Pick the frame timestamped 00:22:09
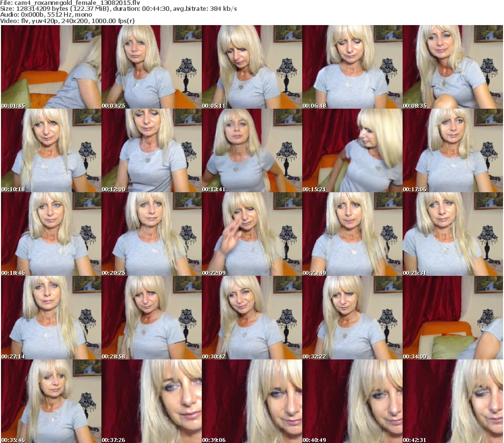The width and height of the screenshot is (504, 443). coord(252,234)
